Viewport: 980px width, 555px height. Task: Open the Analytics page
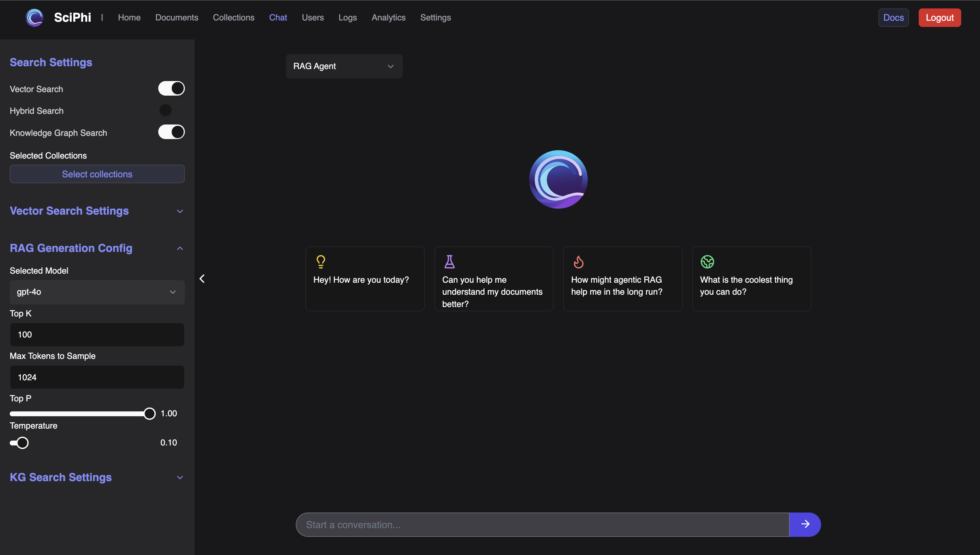click(388, 18)
